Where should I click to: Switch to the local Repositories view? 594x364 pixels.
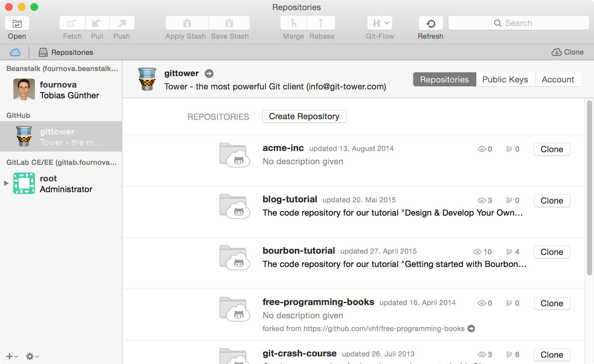[66, 52]
